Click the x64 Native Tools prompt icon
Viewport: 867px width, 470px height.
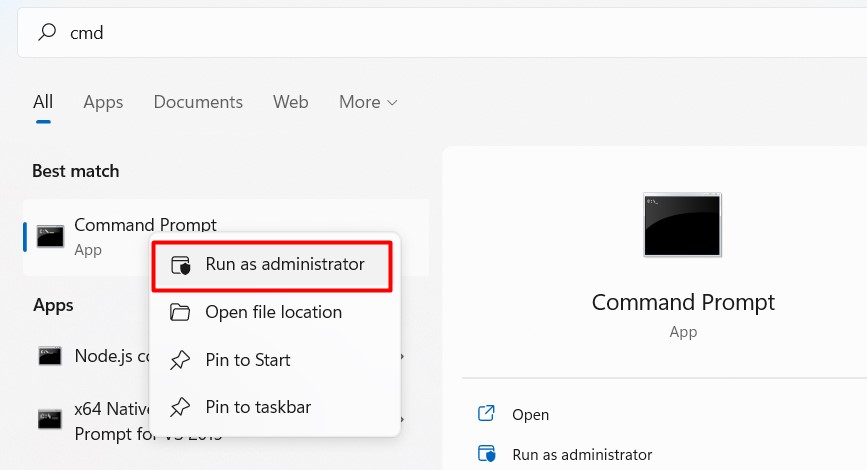[x=50, y=418]
